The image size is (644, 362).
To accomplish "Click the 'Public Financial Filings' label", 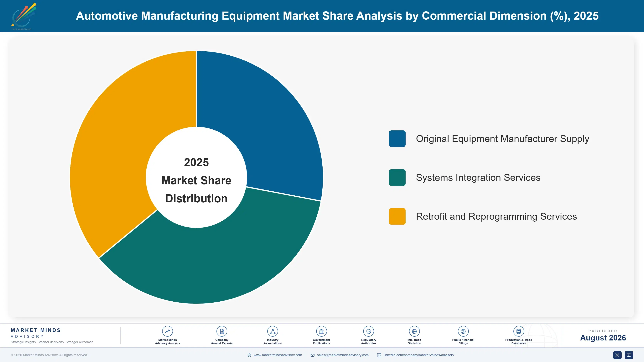I will click(x=463, y=342).
